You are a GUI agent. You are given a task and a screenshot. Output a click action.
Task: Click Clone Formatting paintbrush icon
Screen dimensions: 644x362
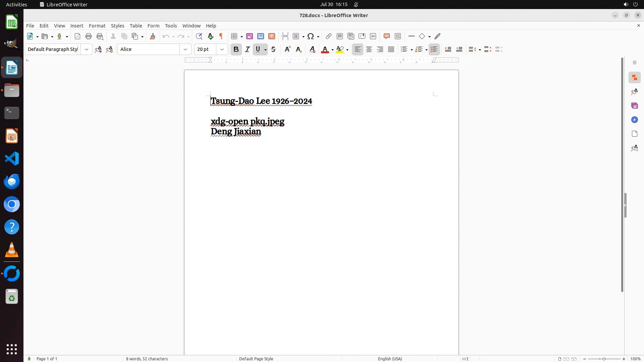pyautogui.click(x=153, y=37)
